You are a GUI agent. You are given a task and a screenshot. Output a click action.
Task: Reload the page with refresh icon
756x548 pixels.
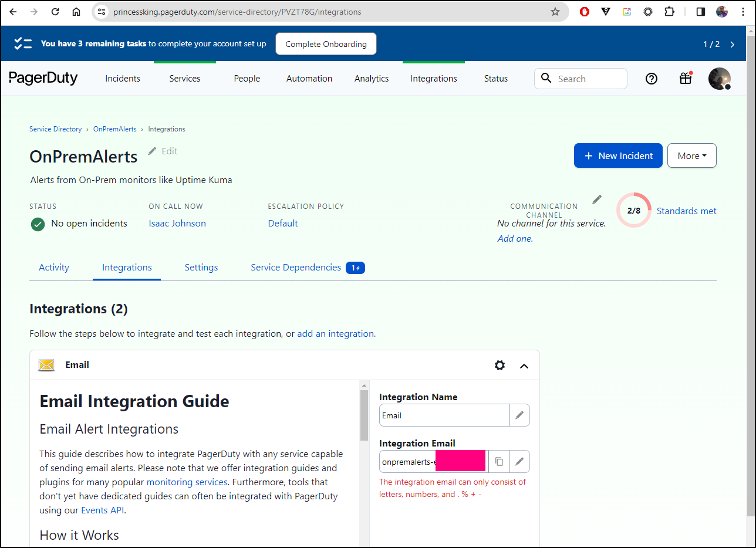tap(55, 12)
